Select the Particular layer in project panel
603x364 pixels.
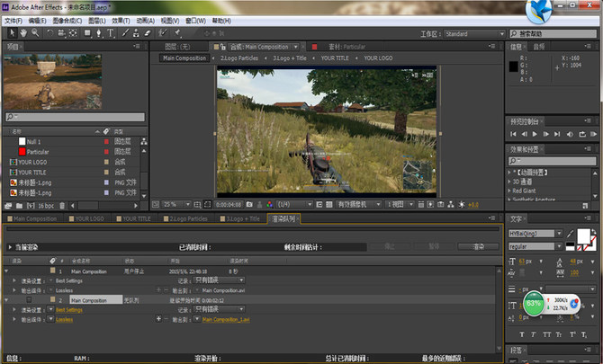pyautogui.click(x=38, y=152)
